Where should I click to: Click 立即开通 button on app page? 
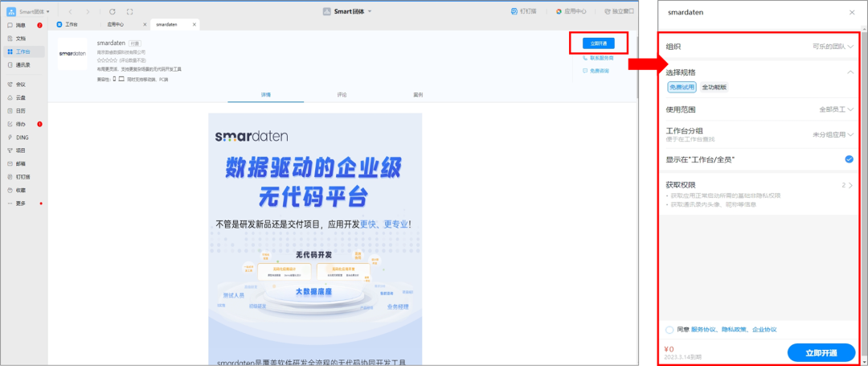point(599,43)
